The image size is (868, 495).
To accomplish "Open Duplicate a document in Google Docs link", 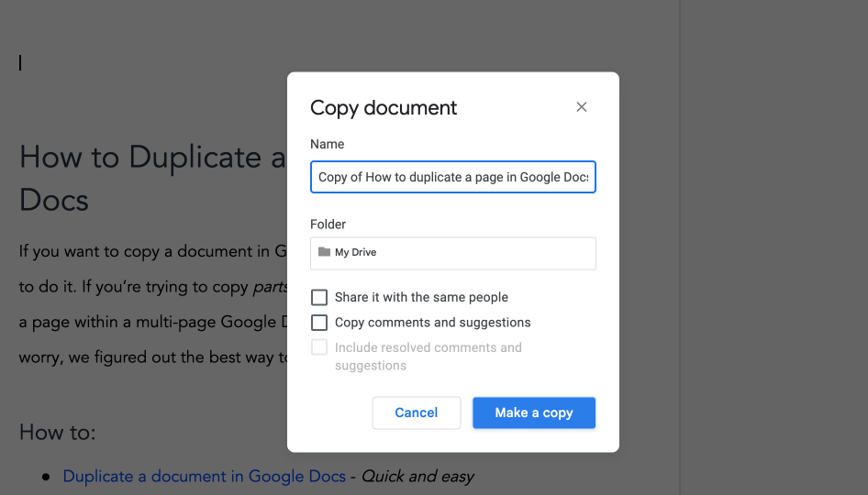I will point(205,476).
